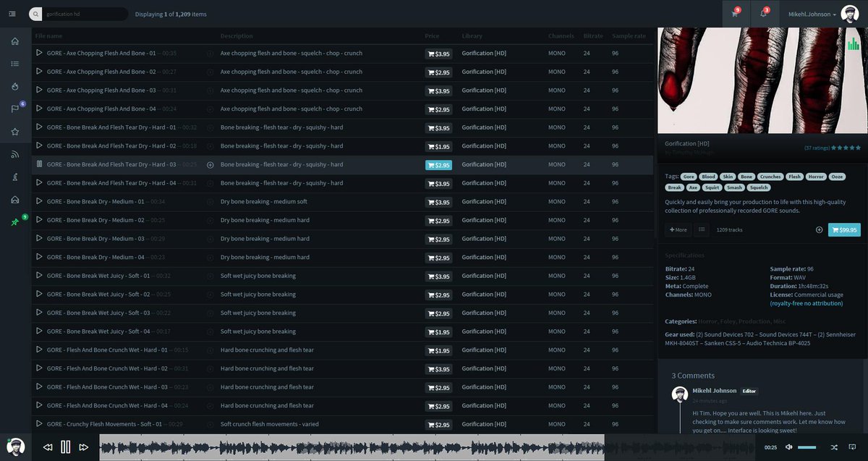Play GORE - Axe Chopping Flesh And Bone - 01
Screen dimensions: 868x461
point(39,53)
